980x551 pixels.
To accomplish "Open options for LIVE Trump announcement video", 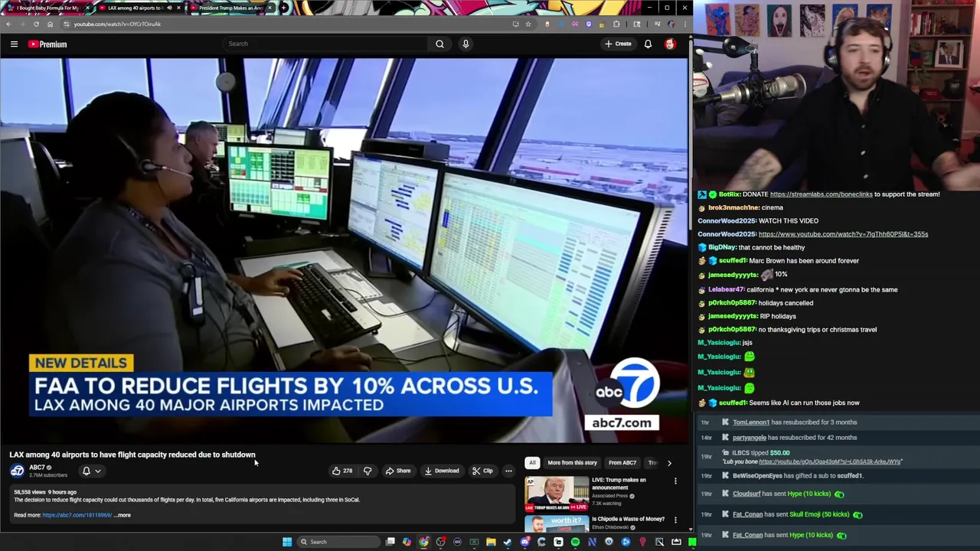I will pyautogui.click(x=675, y=481).
